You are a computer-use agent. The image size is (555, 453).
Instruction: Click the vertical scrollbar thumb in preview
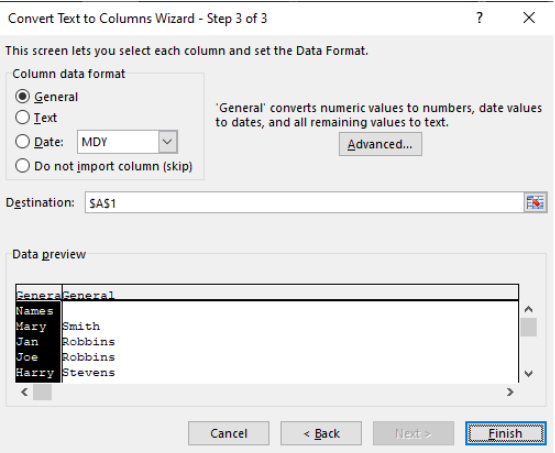[x=528, y=327]
